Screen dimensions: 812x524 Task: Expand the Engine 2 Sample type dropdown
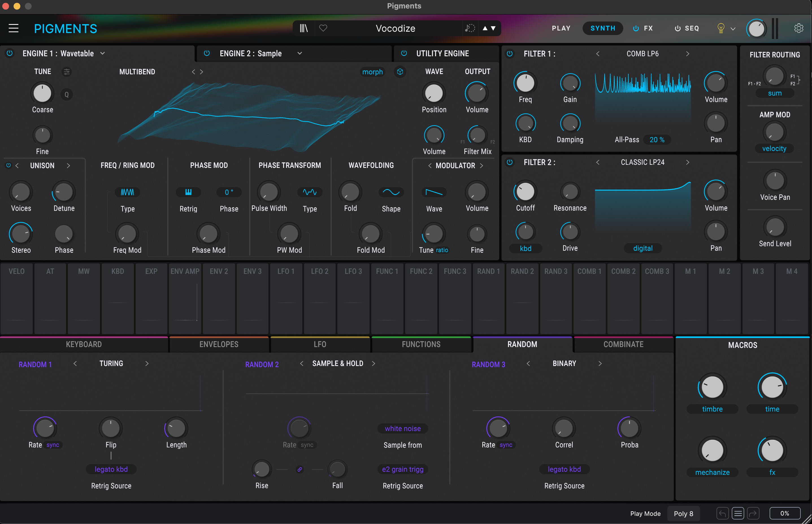[x=299, y=53]
